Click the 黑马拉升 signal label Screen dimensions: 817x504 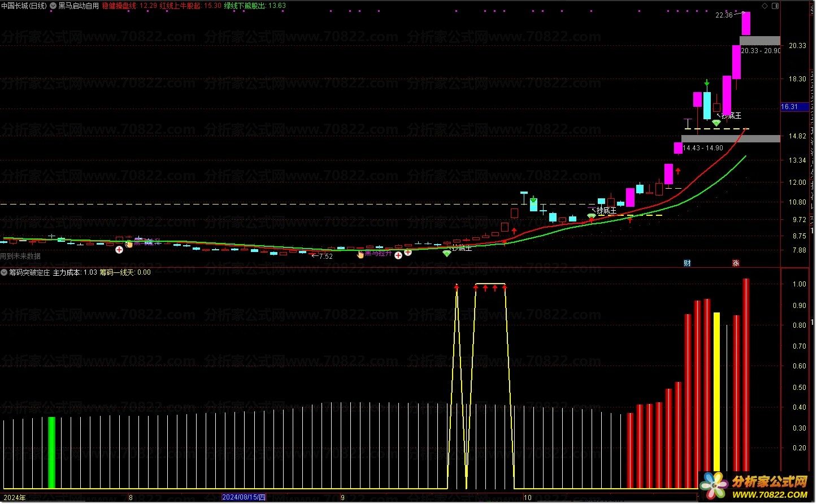click(x=379, y=253)
